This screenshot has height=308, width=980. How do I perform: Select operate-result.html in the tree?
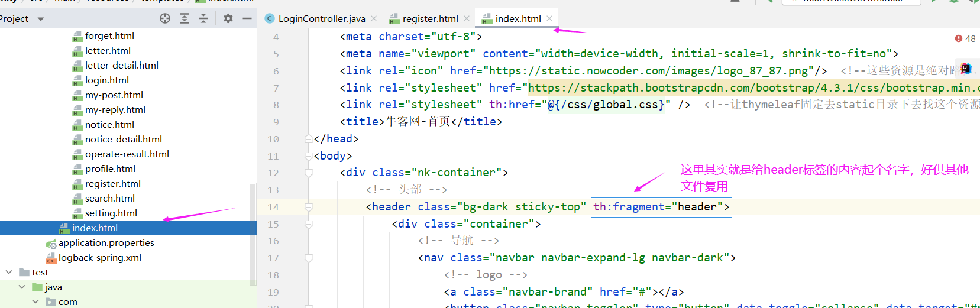[x=127, y=154]
